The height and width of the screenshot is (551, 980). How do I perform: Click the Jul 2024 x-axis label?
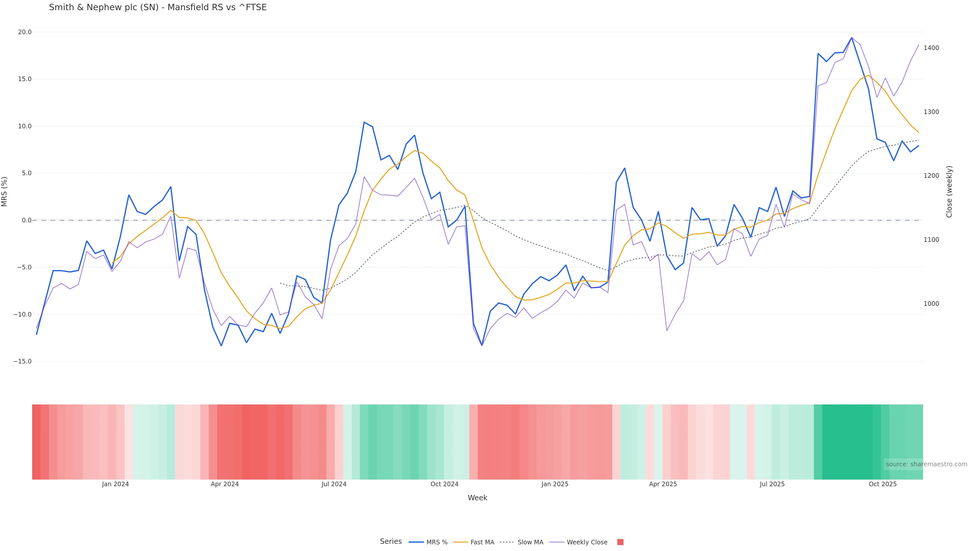pos(334,484)
